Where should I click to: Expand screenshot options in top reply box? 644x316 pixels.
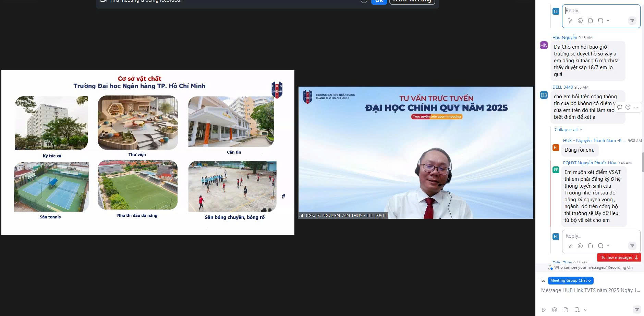pos(608,21)
